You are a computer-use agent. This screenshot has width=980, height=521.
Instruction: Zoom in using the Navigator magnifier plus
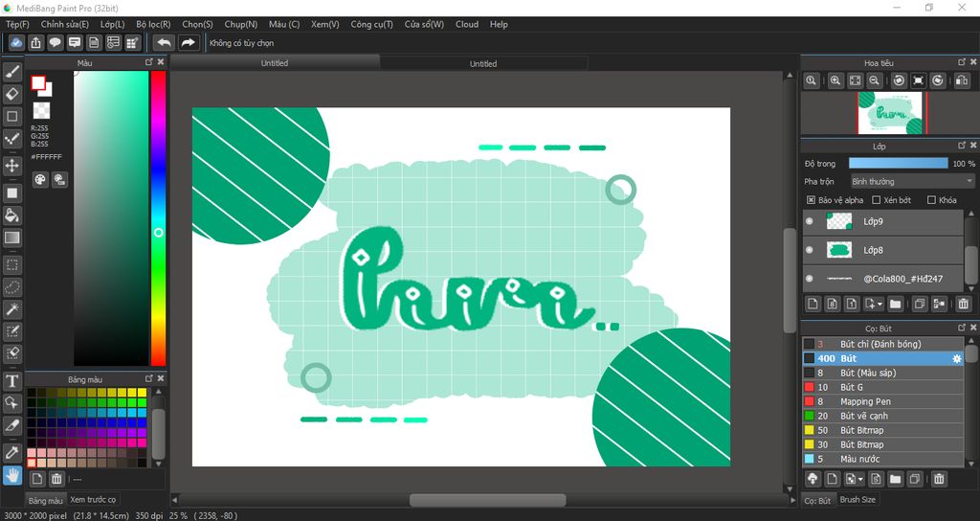coord(835,80)
